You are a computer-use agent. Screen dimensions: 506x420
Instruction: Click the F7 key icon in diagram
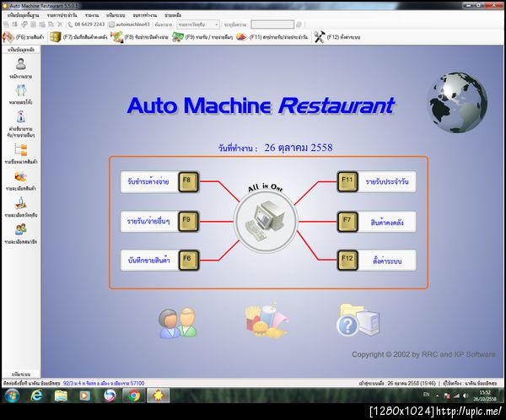pyautogui.click(x=347, y=222)
